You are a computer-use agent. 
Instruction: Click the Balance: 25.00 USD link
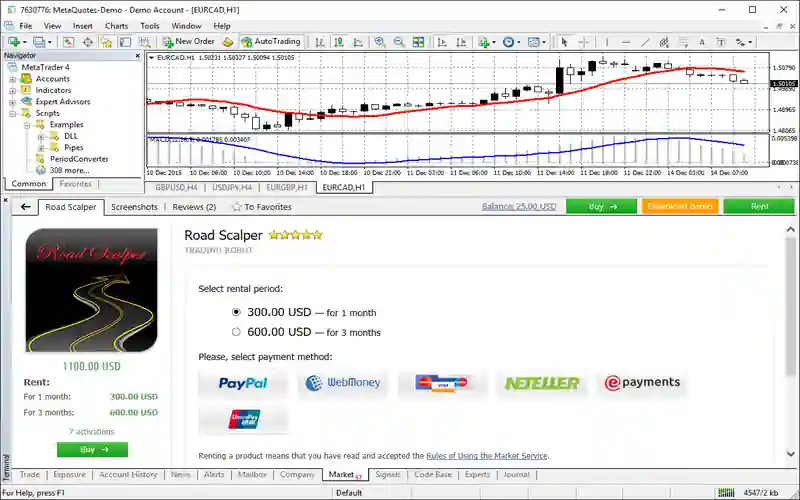tap(519, 207)
